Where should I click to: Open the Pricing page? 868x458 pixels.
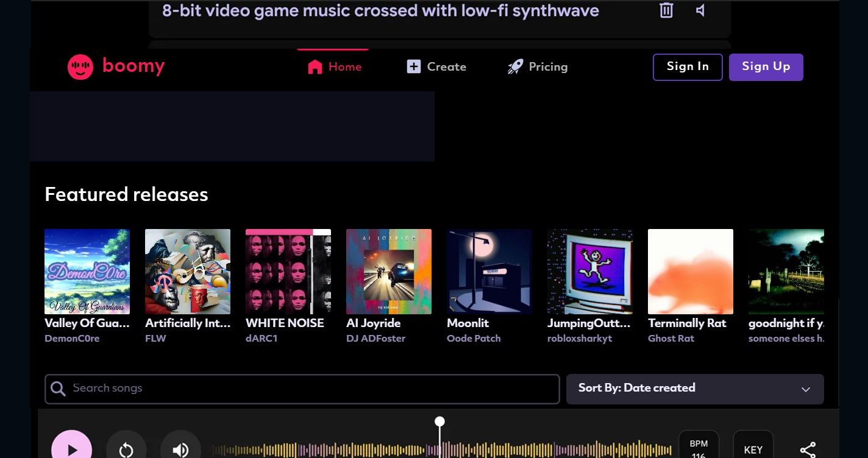537,67
